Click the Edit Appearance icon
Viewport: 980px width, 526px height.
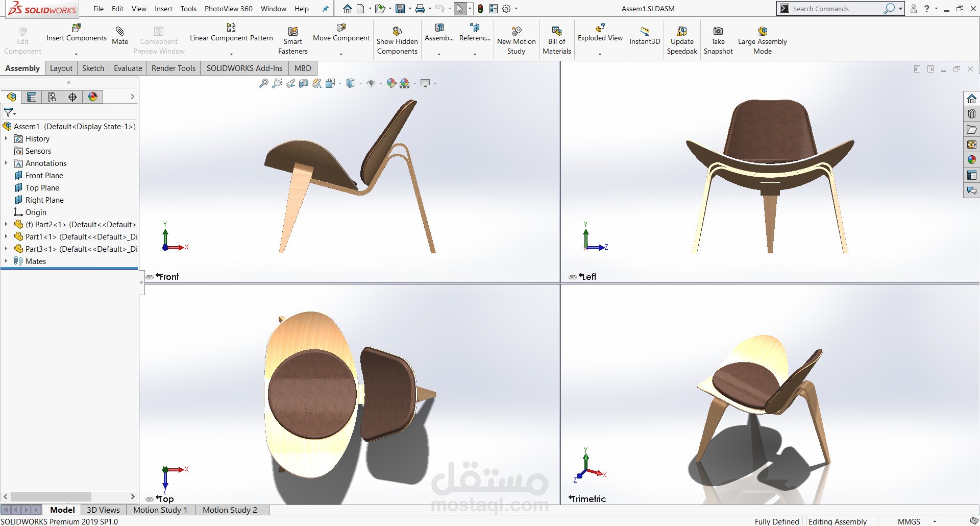coord(391,83)
